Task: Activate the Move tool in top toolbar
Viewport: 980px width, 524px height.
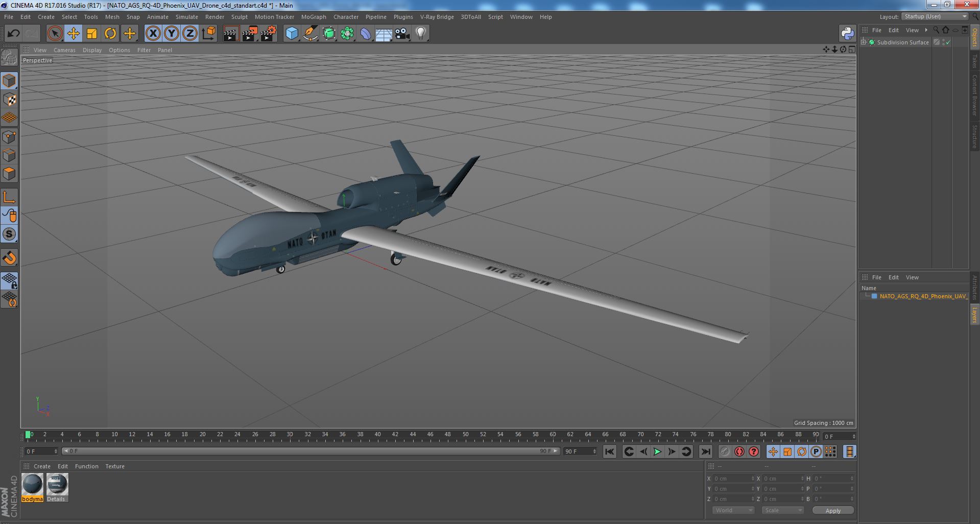Action: click(x=73, y=34)
